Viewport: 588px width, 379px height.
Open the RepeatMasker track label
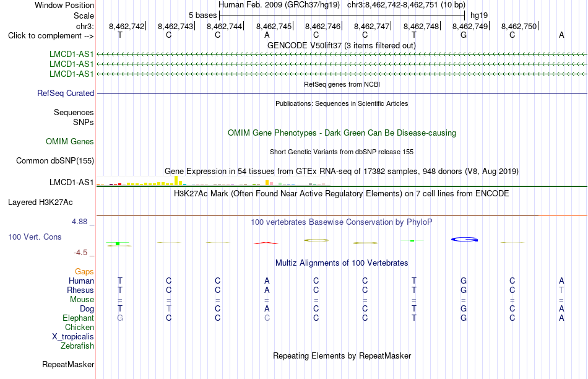pos(68,364)
